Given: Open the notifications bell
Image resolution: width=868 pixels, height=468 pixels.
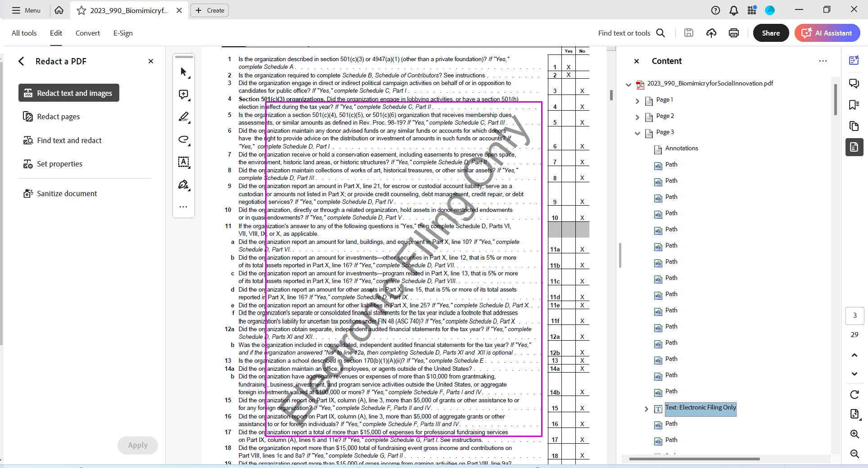Looking at the screenshot, I should (x=734, y=10).
